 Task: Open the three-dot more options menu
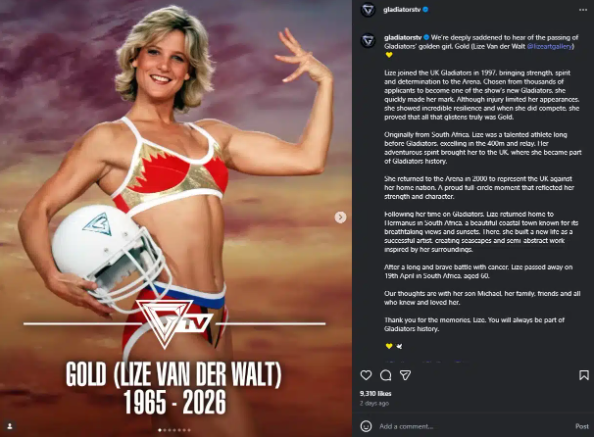(x=583, y=10)
